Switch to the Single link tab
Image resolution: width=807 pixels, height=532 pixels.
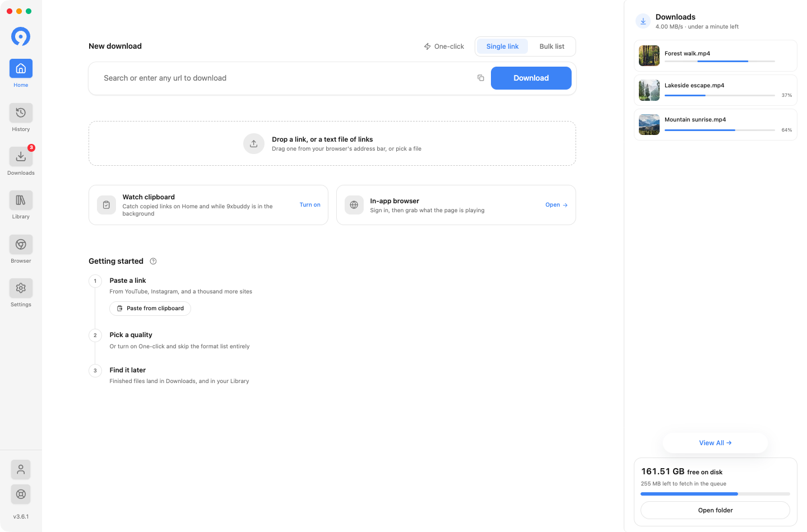click(502, 46)
